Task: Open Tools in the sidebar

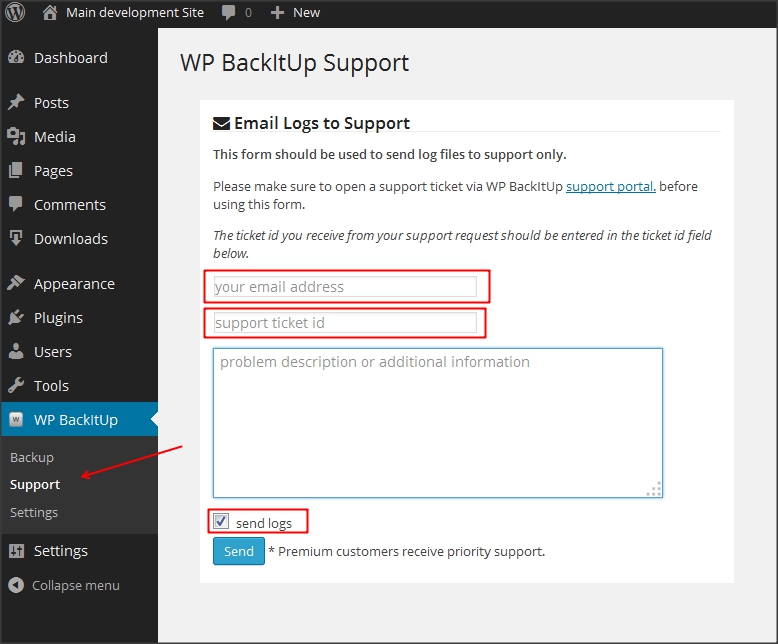Action: pyautogui.click(x=52, y=386)
